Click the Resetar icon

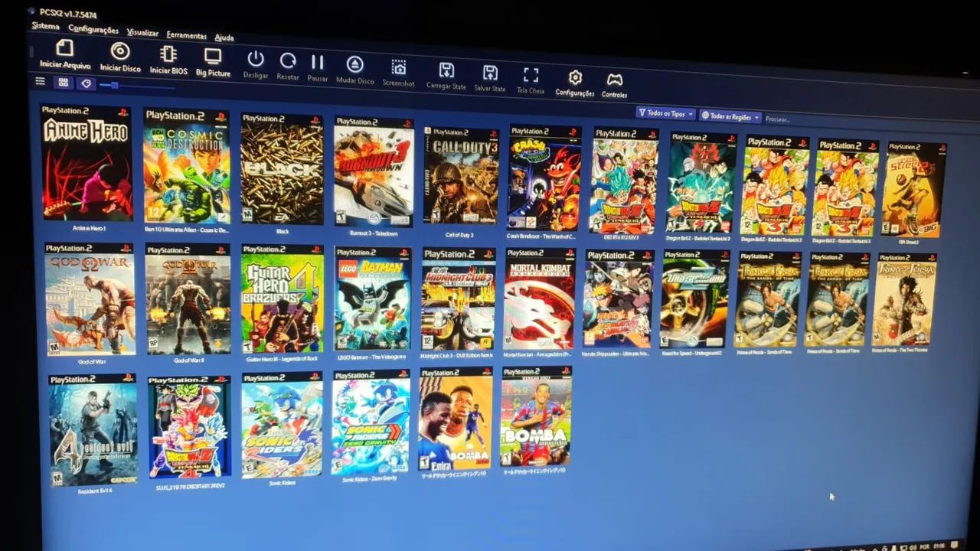[x=288, y=60]
